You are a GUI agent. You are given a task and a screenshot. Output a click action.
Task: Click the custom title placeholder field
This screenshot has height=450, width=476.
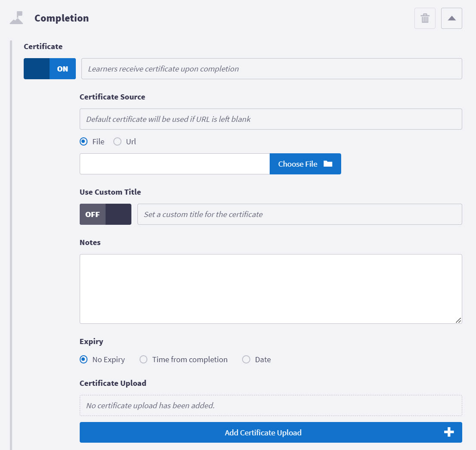pos(300,214)
